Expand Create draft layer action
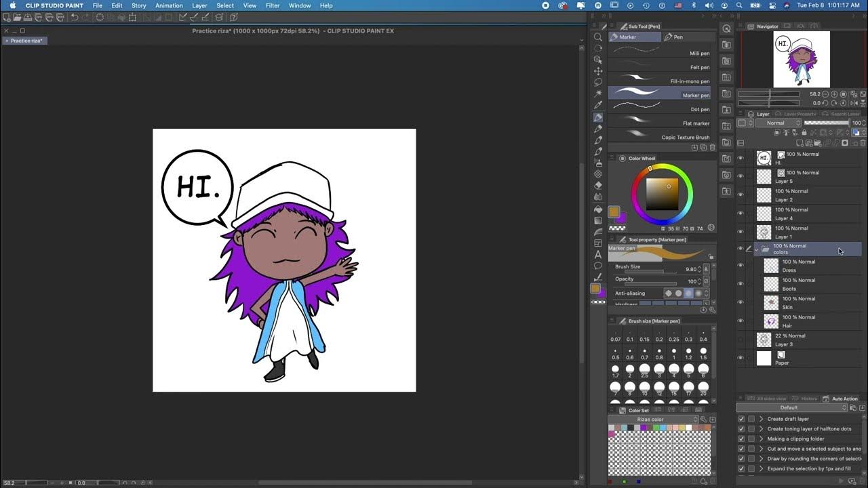Screen dimensions: 868x488 761,419
